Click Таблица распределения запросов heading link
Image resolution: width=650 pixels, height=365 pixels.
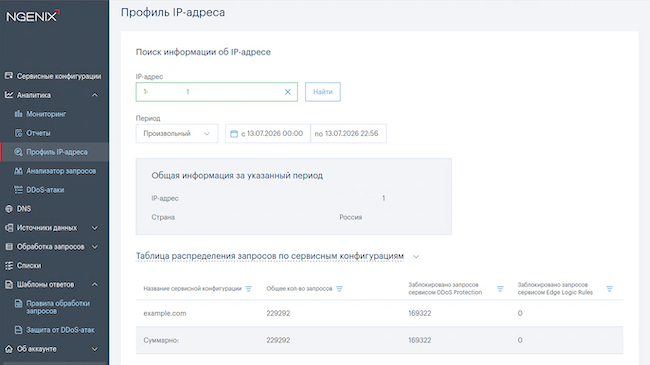pyautogui.click(x=270, y=256)
